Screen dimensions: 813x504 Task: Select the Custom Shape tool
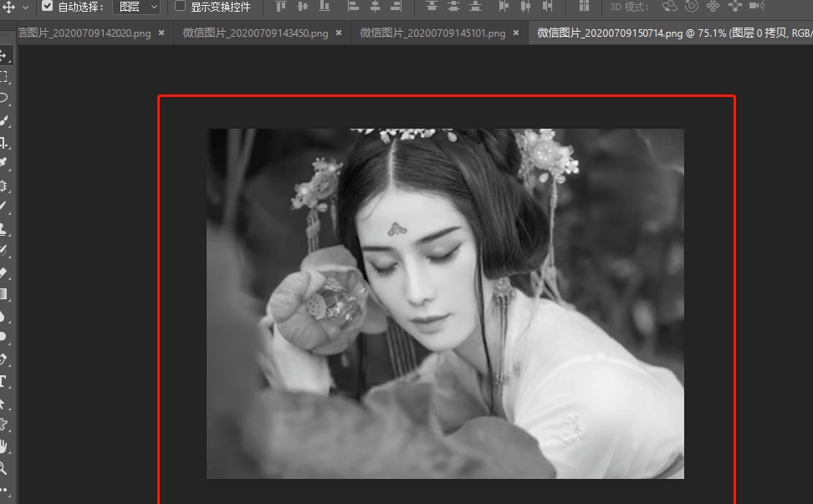3,425
